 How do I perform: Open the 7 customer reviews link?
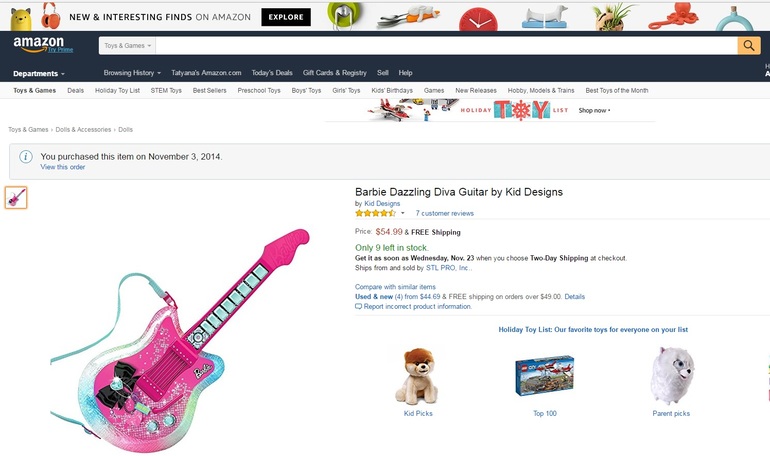click(444, 213)
